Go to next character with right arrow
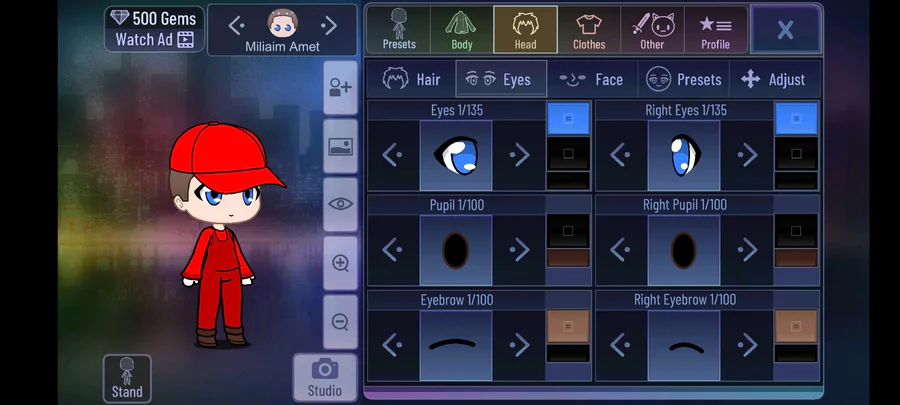 click(x=329, y=25)
